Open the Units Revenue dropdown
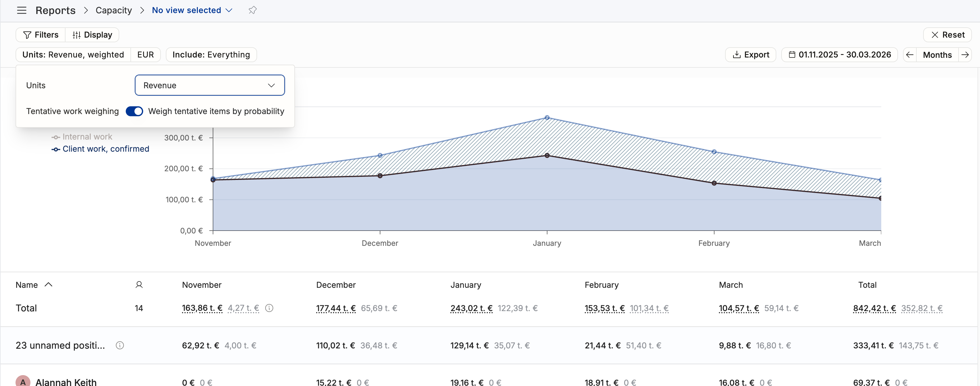The width and height of the screenshot is (980, 386). tap(210, 85)
